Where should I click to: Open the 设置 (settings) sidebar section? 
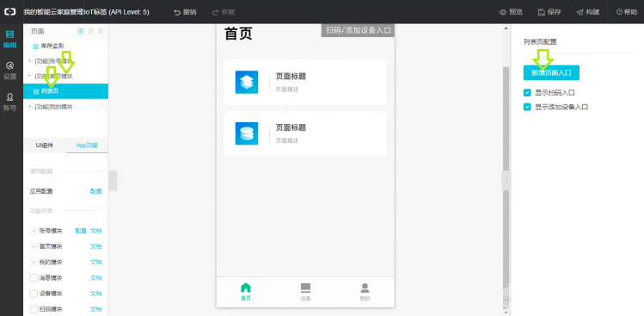click(x=9, y=71)
